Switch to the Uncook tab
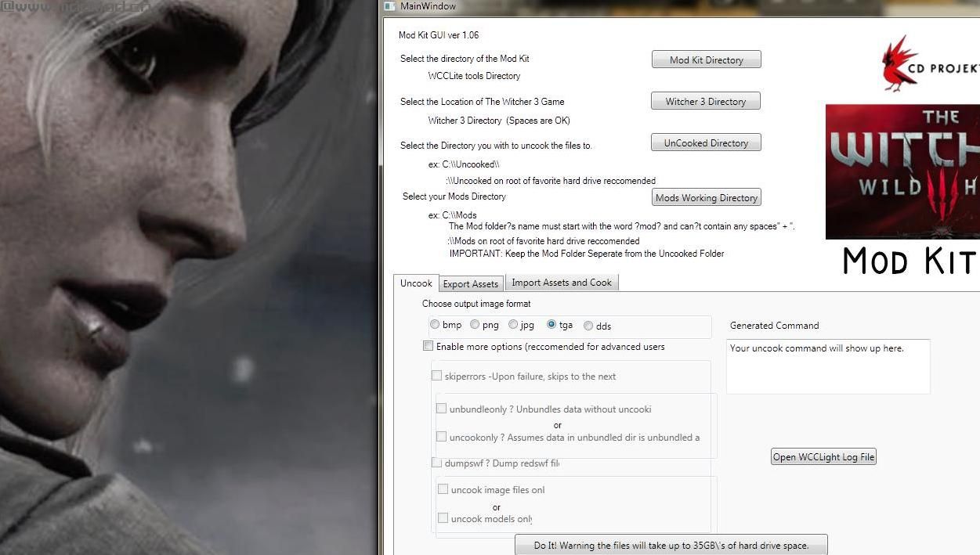Viewport: 980px width, 555px height. (x=416, y=283)
